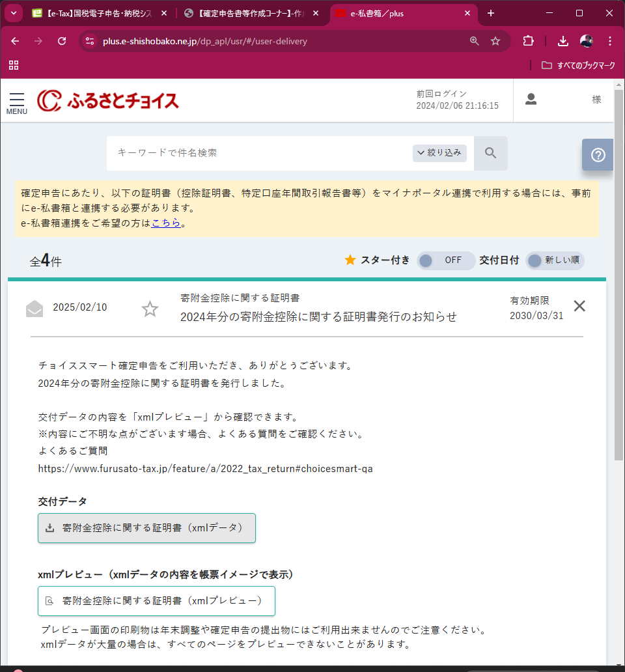Close the 確定申告書等作成コーナー tab
Viewport: 625px width, 672px height.
(x=316, y=13)
